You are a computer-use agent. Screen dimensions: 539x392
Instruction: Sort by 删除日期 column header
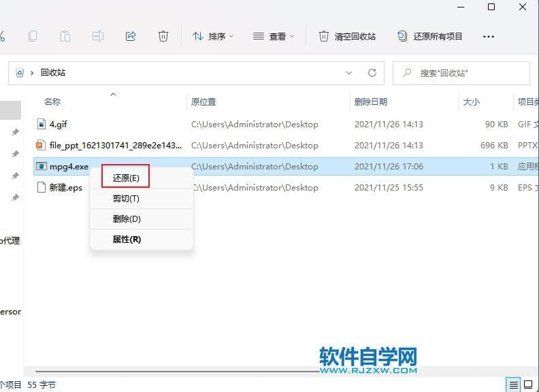(x=371, y=102)
